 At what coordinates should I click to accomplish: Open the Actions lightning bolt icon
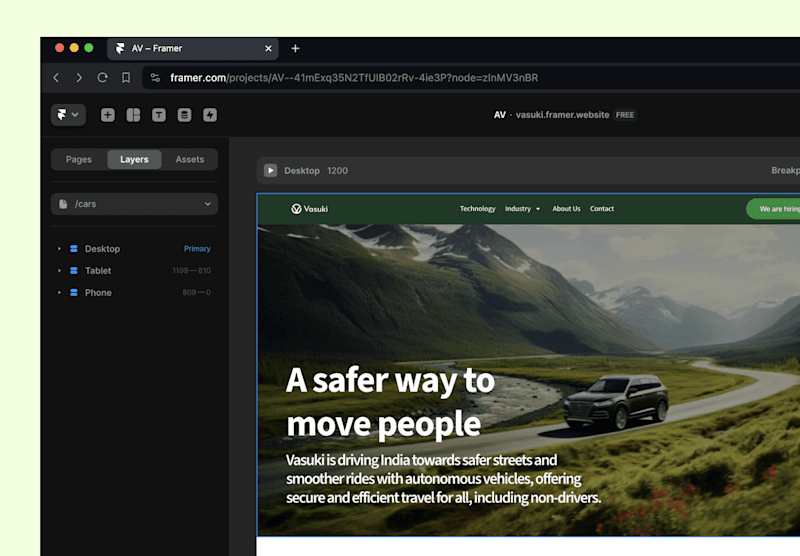coord(210,115)
